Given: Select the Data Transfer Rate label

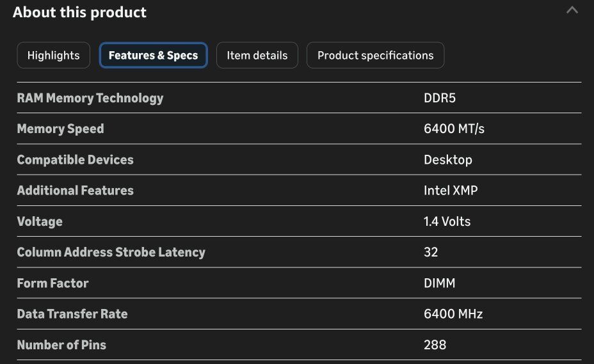Looking at the screenshot, I should (72, 313).
